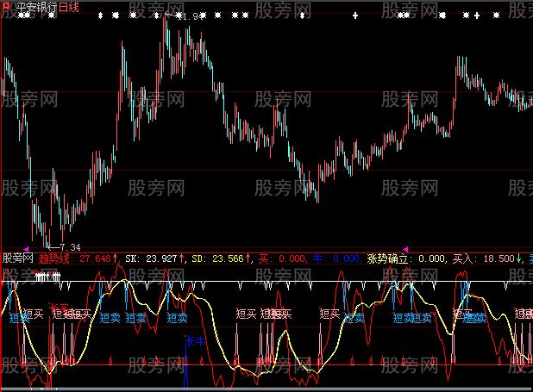Click the up arrow after the SD value
533x392 pixels.
tap(250, 258)
